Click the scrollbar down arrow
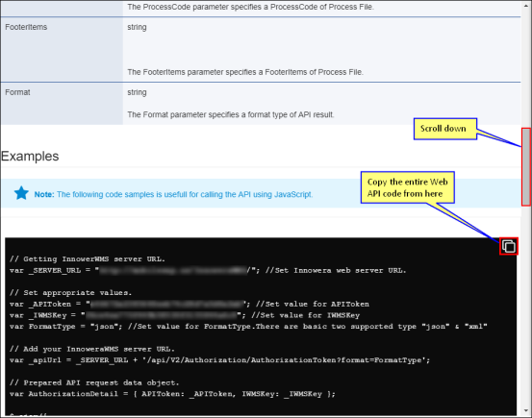The image size is (532, 418). [526, 410]
